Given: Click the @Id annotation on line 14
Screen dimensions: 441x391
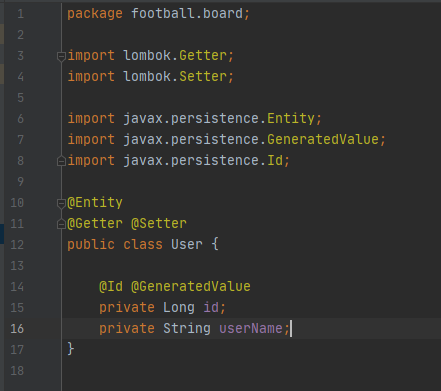Looking at the screenshot, I should [x=111, y=287].
